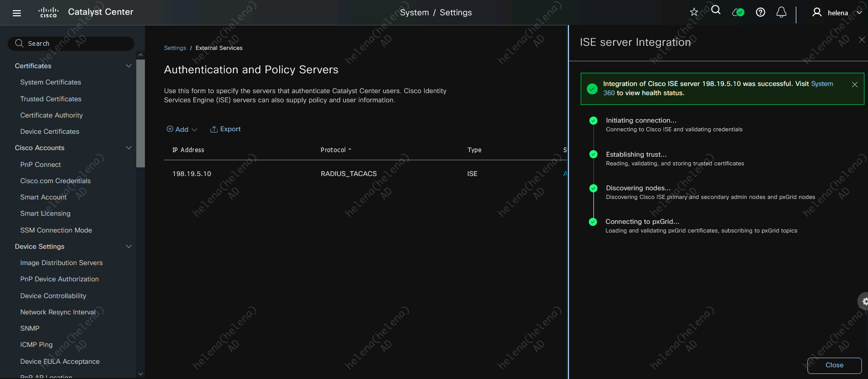Open the hamburger navigation menu
868x379 pixels.
point(17,13)
